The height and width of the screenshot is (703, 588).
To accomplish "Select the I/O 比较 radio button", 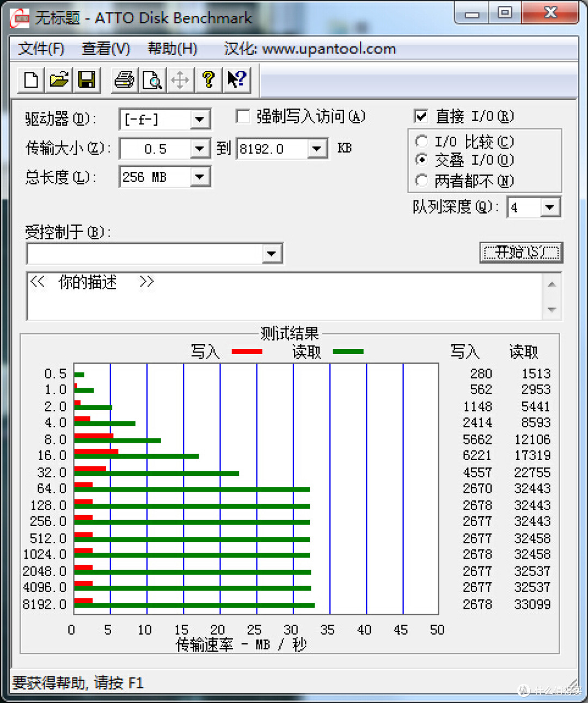I will pyautogui.click(x=421, y=142).
